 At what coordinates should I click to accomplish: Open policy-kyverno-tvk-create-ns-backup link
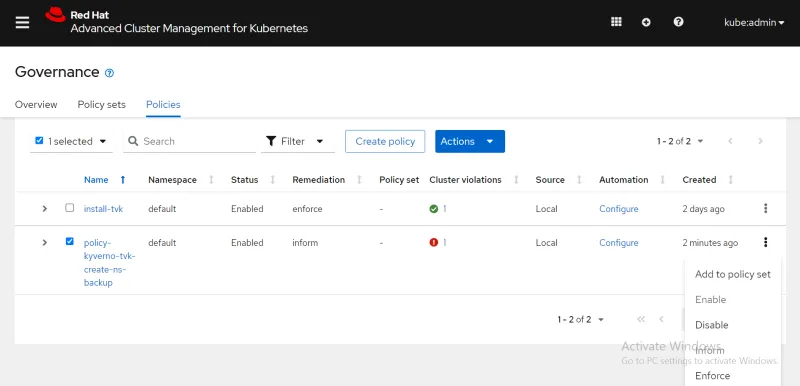[109, 263]
